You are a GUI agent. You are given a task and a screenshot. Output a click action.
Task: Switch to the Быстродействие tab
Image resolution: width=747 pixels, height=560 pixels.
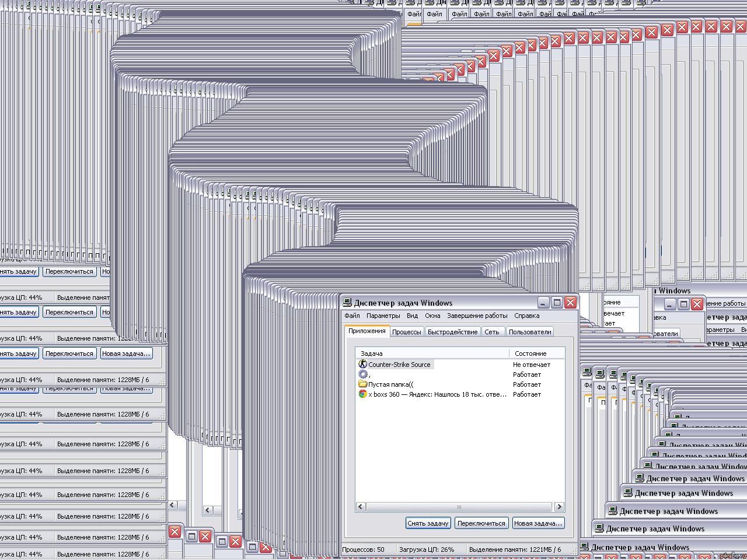(x=452, y=332)
